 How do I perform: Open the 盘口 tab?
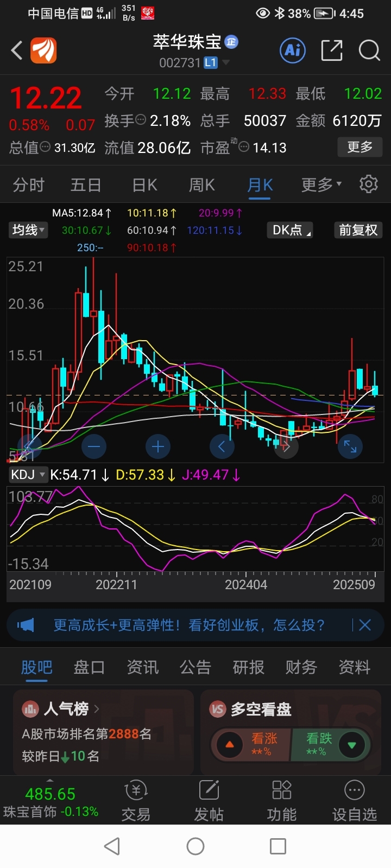pos(89,667)
